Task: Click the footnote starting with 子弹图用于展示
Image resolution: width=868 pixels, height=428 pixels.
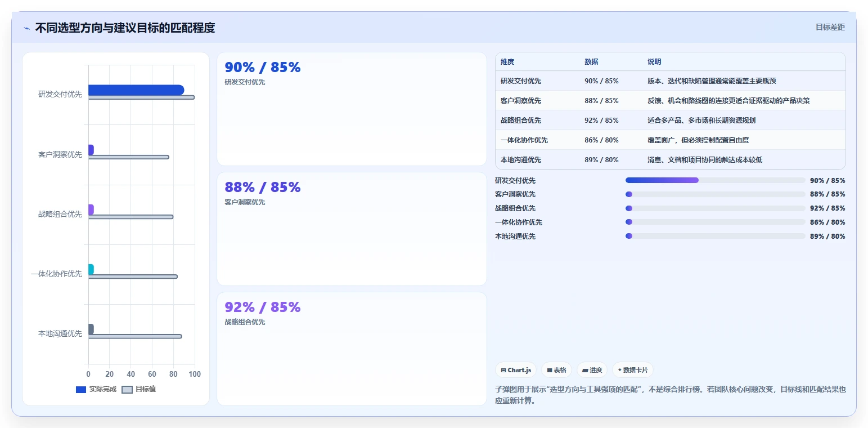Action: (x=670, y=395)
